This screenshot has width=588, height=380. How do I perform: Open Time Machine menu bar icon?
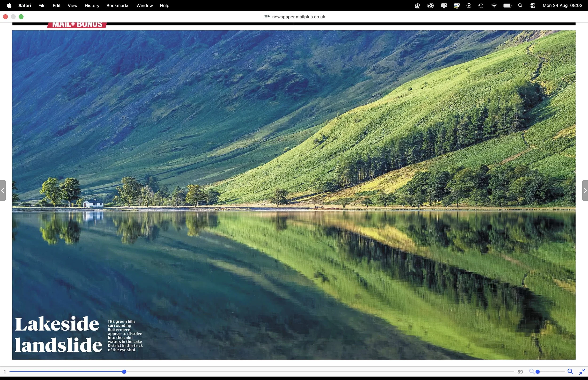pyautogui.click(x=481, y=5)
